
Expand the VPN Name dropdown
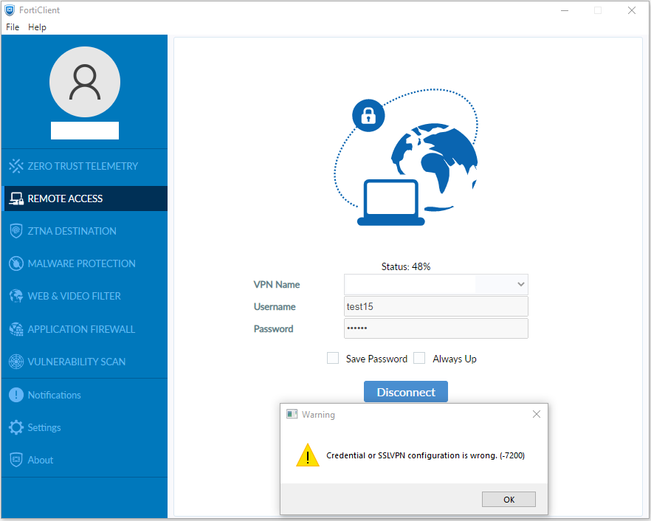pos(521,284)
